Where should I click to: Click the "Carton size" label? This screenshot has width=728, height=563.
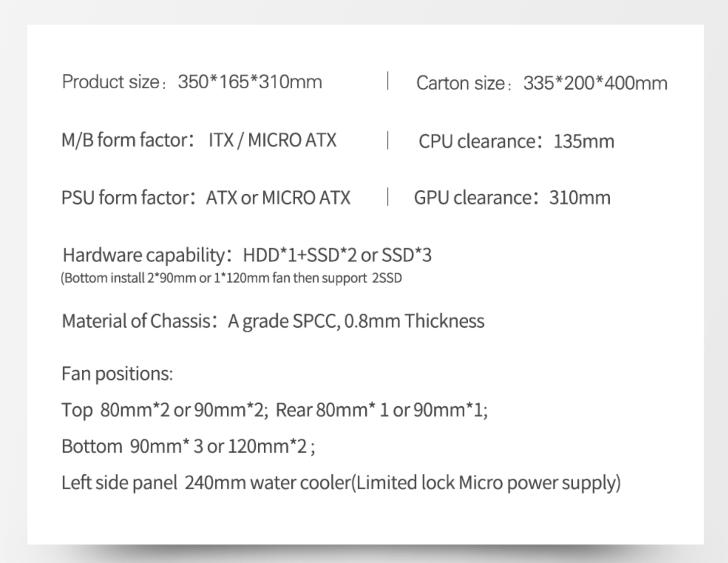460,83
